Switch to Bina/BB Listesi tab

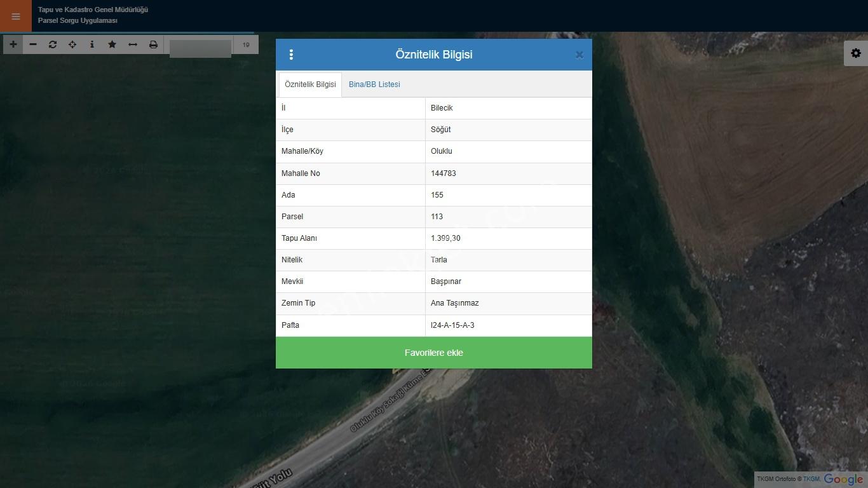coord(374,85)
